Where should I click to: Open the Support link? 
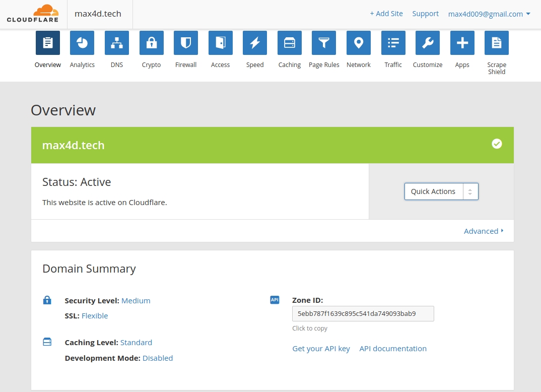pos(426,14)
